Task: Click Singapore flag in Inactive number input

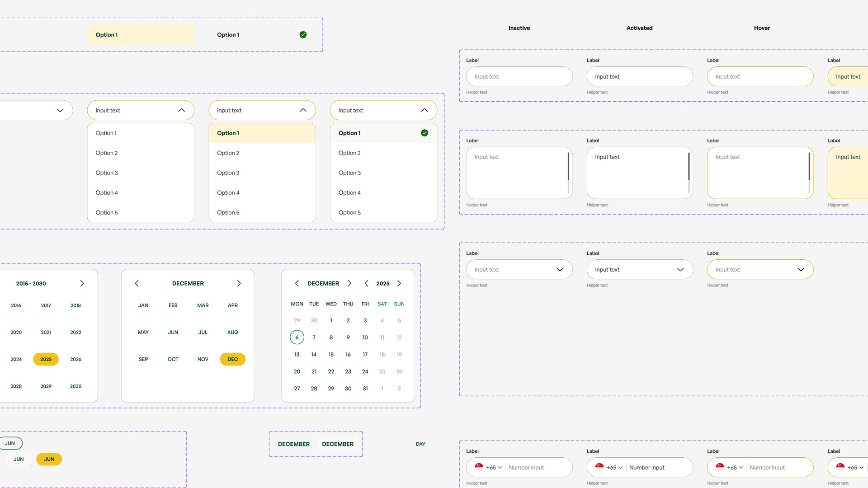Action: click(x=479, y=467)
